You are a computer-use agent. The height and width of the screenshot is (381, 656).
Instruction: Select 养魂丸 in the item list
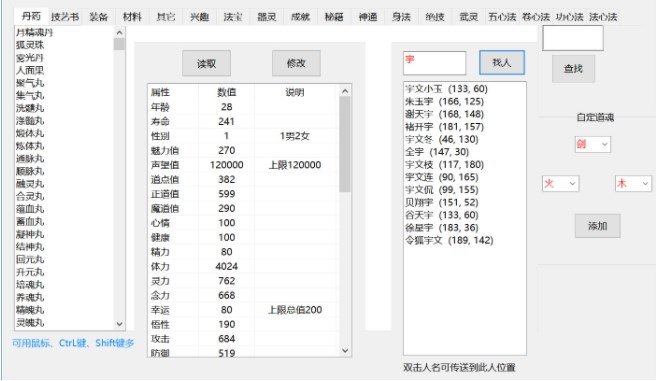[x=30, y=297]
